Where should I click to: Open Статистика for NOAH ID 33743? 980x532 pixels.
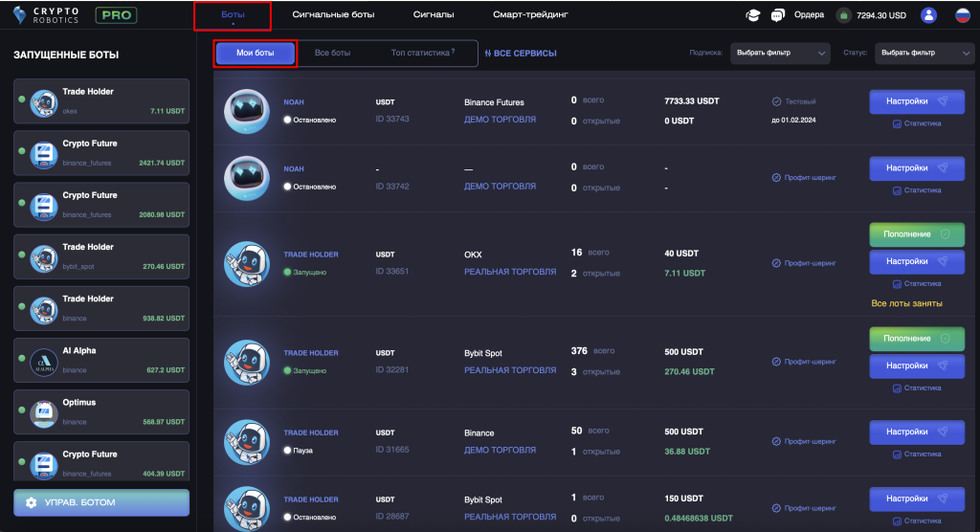click(917, 123)
